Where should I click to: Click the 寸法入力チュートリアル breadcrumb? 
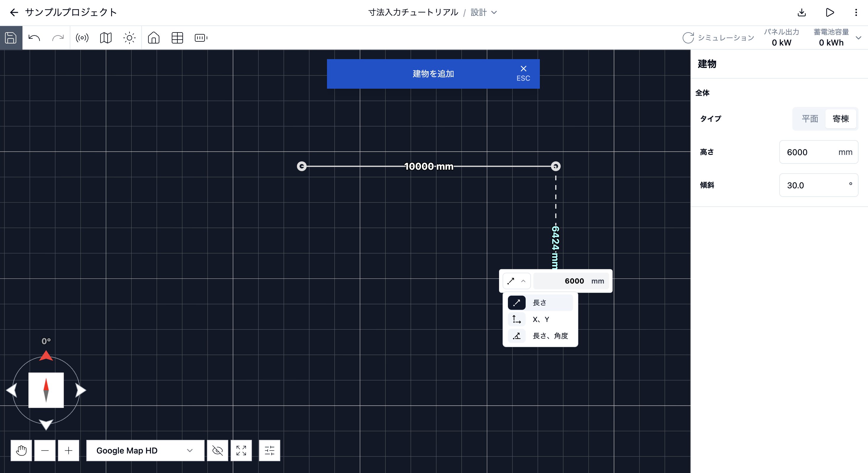413,12
